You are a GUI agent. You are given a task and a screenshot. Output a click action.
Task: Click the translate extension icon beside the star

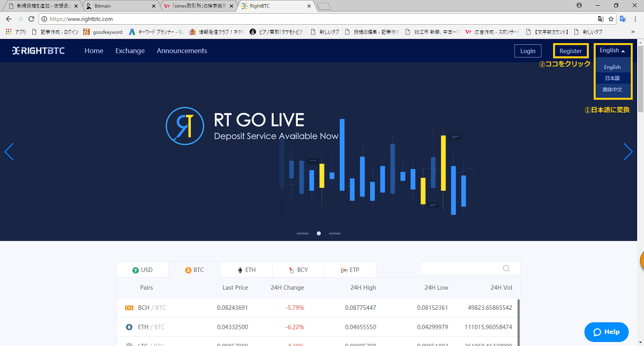pos(623,19)
